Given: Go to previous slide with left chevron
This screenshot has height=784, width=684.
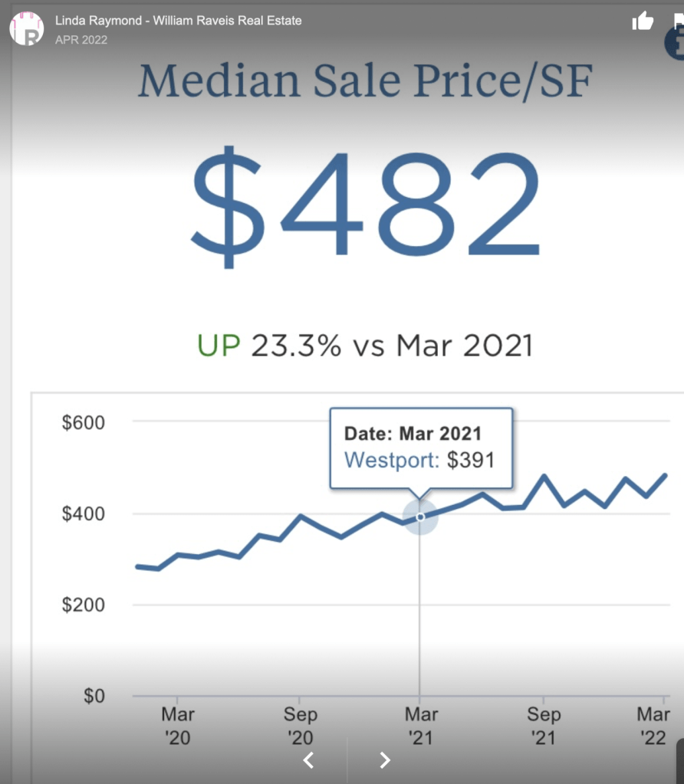Looking at the screenshot, I should (x=308, y=759).
